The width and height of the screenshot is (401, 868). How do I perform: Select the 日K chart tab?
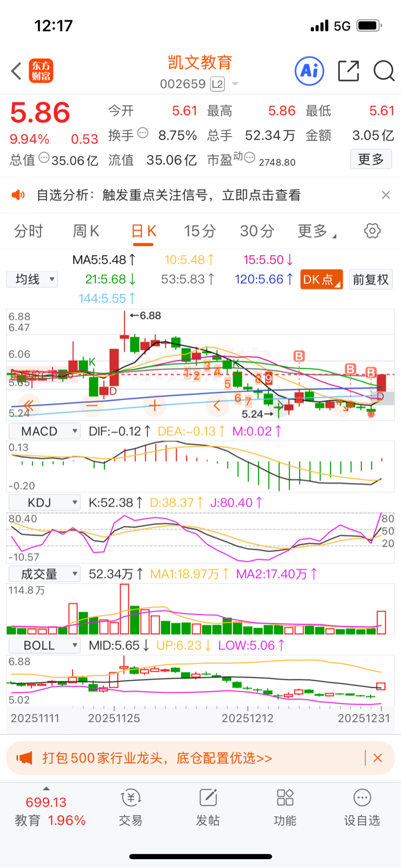point(144,231)
